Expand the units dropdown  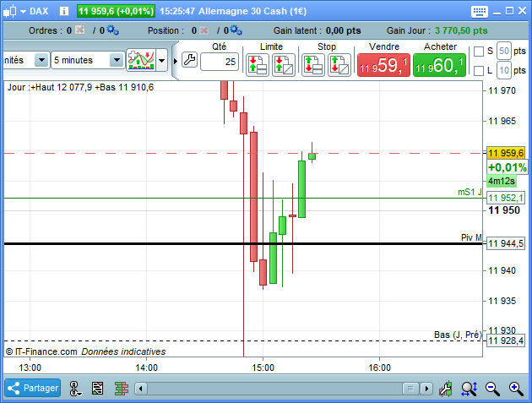41,61
